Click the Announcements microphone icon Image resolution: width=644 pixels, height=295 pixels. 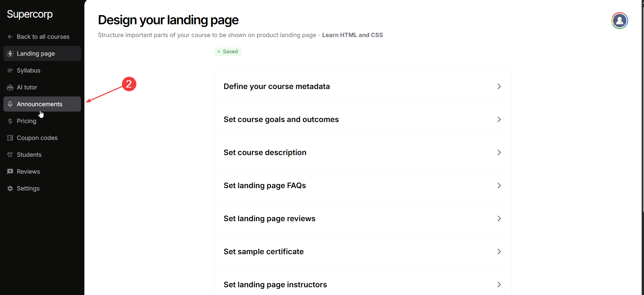[x=10, y=104]
